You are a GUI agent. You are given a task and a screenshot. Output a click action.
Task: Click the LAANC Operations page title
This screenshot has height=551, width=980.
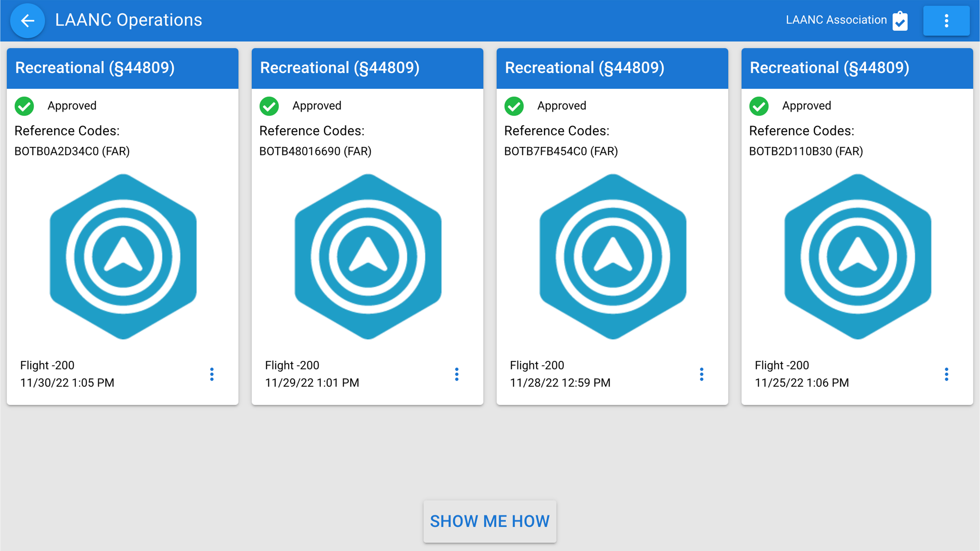pyautogui.click(x=129, y=20)
